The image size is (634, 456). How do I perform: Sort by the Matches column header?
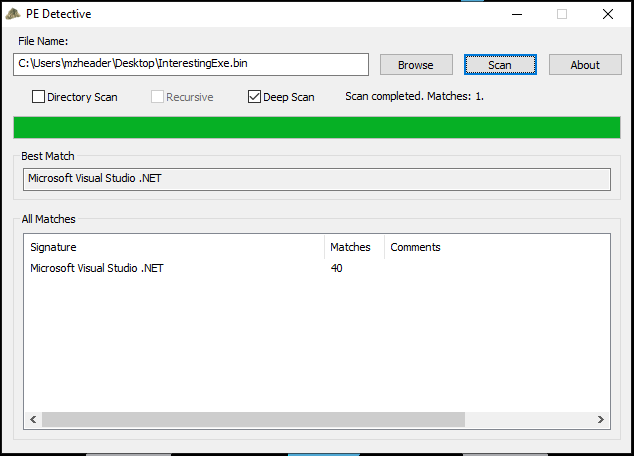pyautogui.click(x=354, y=247)
